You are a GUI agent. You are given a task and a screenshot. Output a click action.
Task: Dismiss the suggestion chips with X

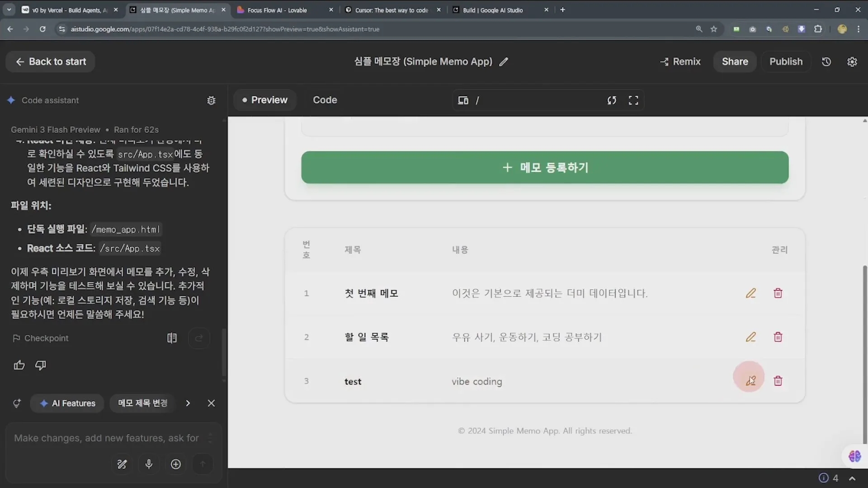click(211, 403)
